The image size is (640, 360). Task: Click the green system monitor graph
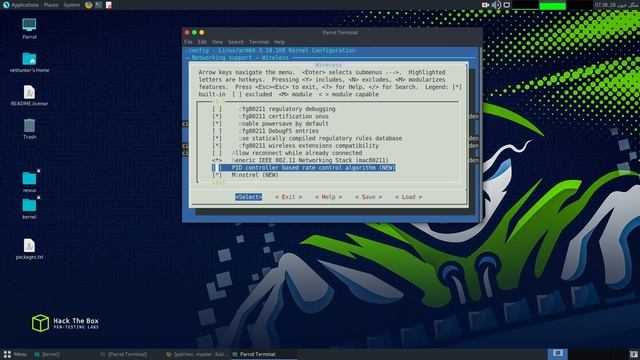pos(552,5)
